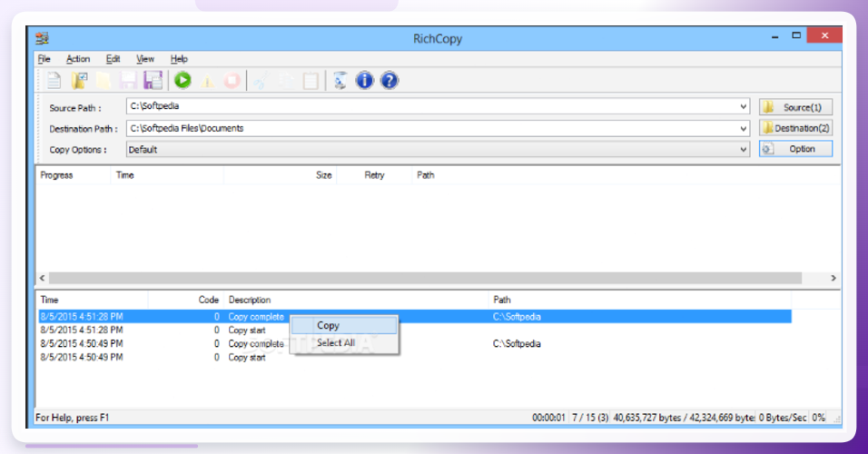Click the horizontal scrollbar thumb
Viewport: 868px width, 454px height.
[425, 278]
